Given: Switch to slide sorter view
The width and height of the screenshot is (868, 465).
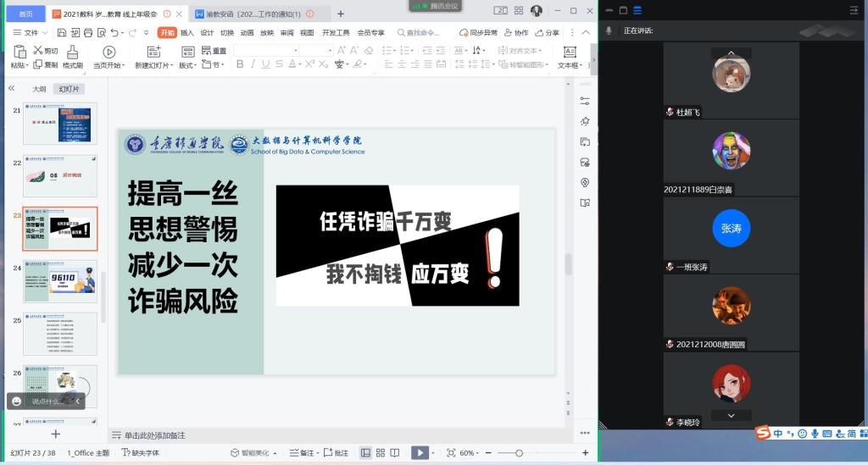Looking at the screenshot, I should pyautogui.click(x=381, y=453).
